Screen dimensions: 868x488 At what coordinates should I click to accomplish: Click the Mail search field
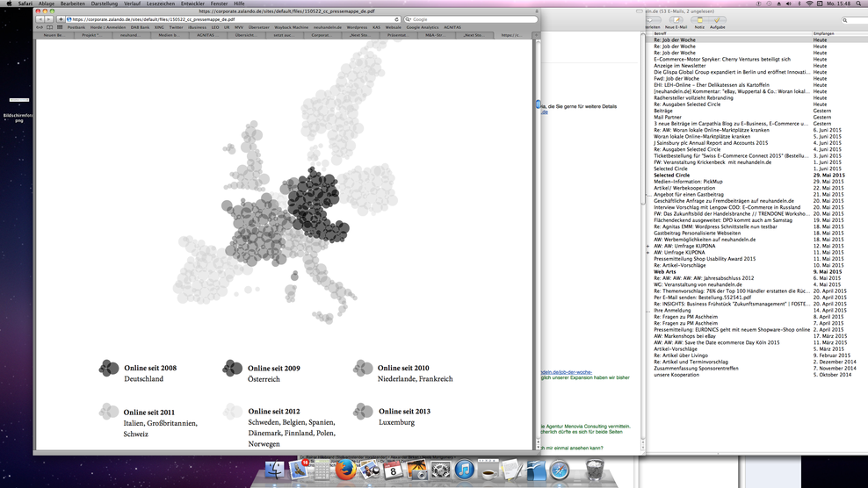(854, 20)
